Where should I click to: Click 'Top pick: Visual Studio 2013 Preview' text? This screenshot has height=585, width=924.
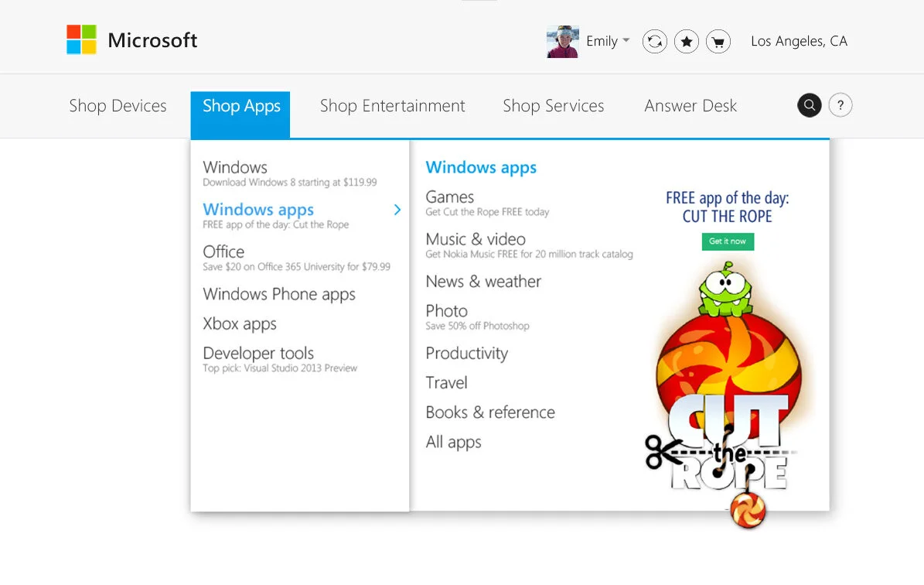pyautogui.click(x=280, y=368)
